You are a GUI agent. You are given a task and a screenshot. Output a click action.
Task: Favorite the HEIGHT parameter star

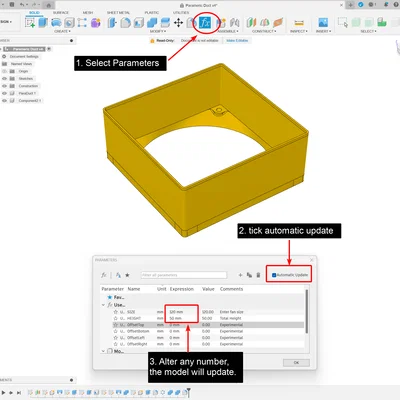point(116,318)
